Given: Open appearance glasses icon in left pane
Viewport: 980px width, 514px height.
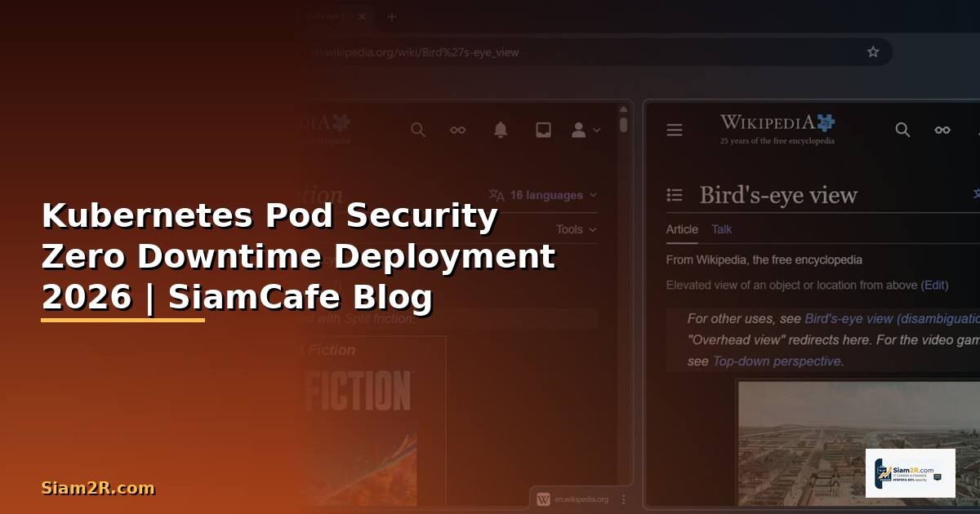Looking at the screenshot, I should pyautogui.click(x=457, y=130).
